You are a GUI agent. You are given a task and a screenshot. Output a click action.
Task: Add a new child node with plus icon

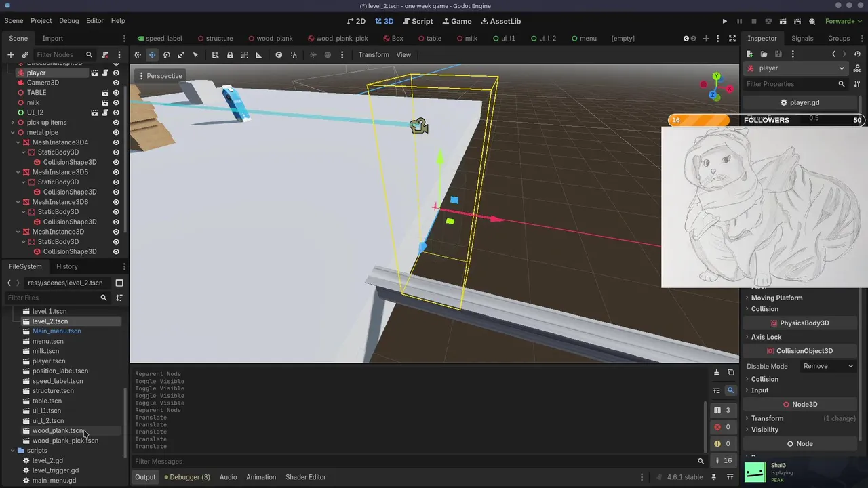click(x=10, y=54)
